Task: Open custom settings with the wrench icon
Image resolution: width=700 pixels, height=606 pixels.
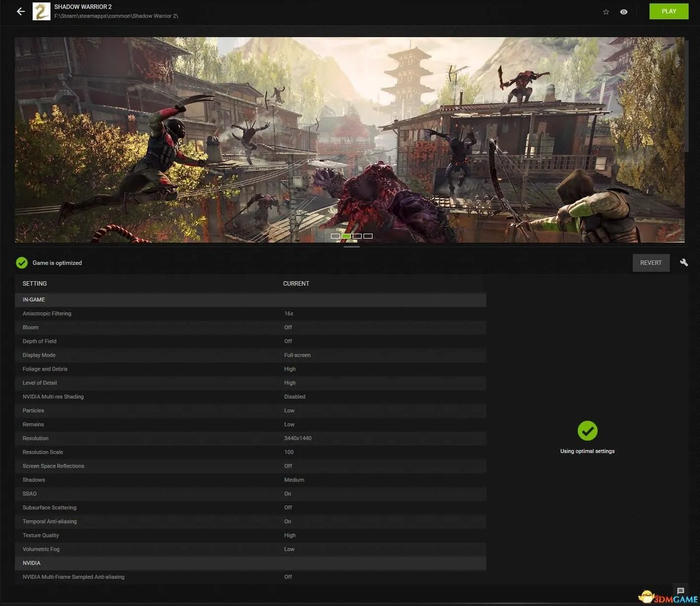Action: tap(684, 263)
